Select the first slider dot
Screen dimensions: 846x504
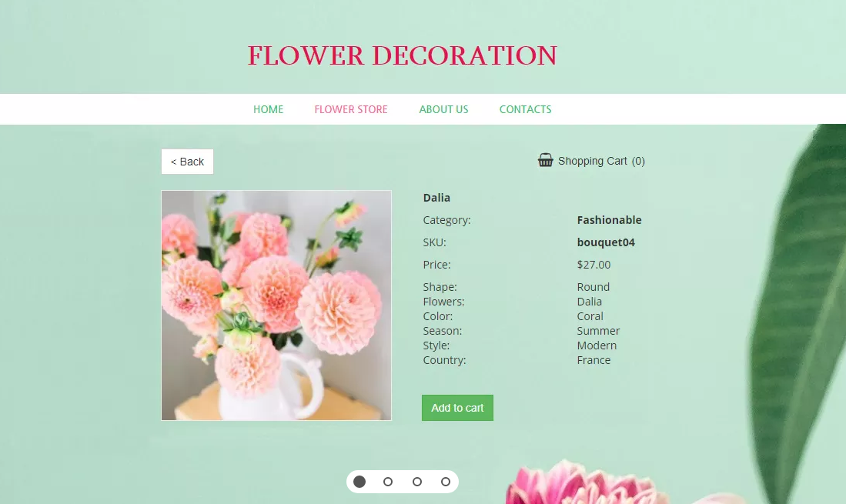359,482
